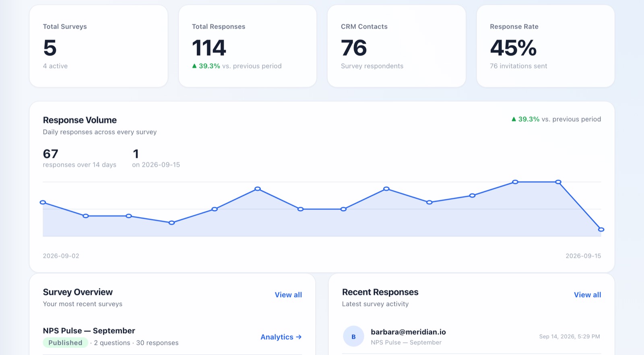Open View all link in Recent Responses
The height and width of the screenshot is (355, 644).
pos(587,295)
